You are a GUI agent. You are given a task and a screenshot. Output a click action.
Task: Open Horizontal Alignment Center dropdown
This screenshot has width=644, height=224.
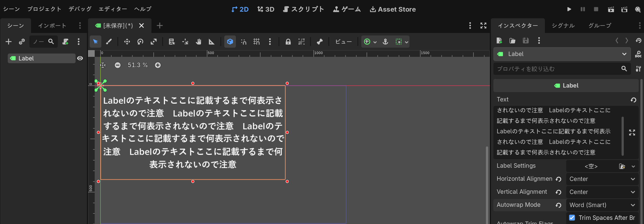[x=602, y=179]
